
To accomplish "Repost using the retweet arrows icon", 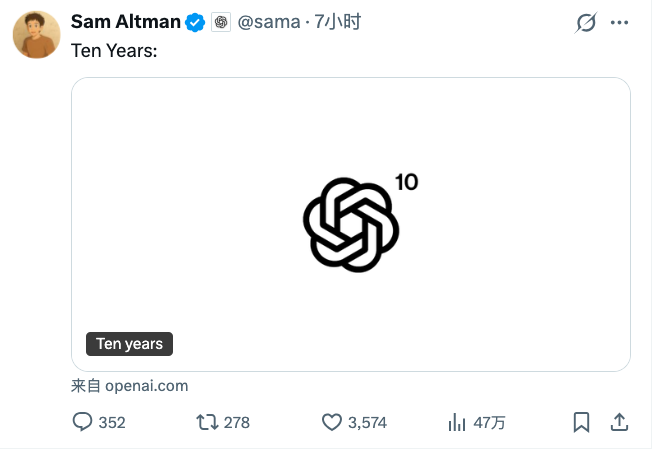I will (207, 422).
